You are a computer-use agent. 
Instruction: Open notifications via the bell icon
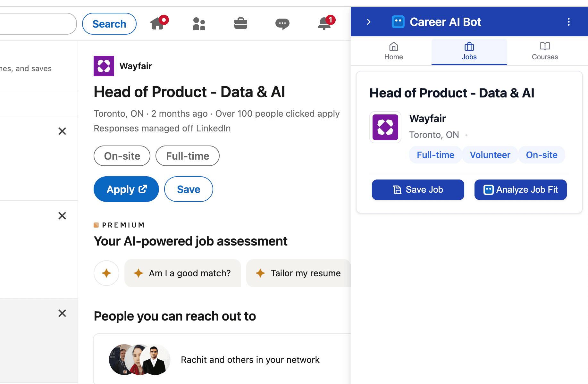tap(324, 24)
